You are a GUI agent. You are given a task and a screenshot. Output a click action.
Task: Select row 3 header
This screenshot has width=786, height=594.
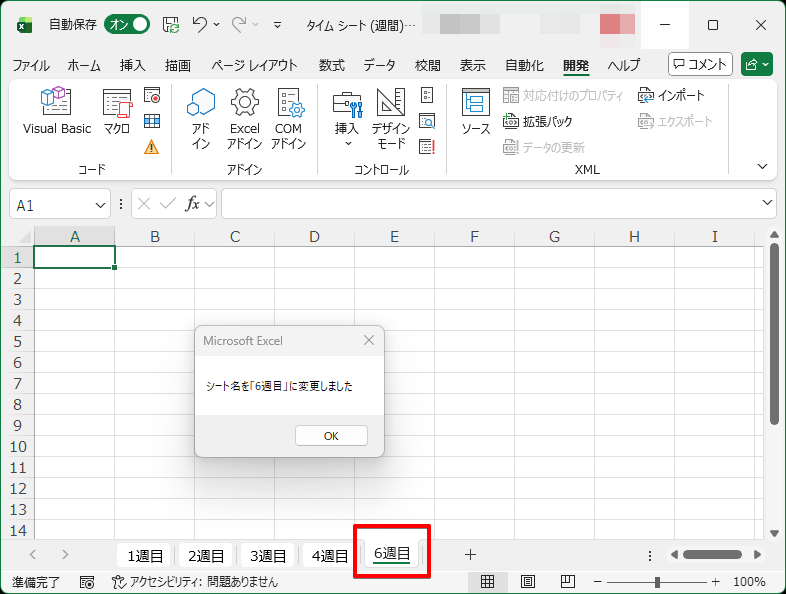click(17, 300)
